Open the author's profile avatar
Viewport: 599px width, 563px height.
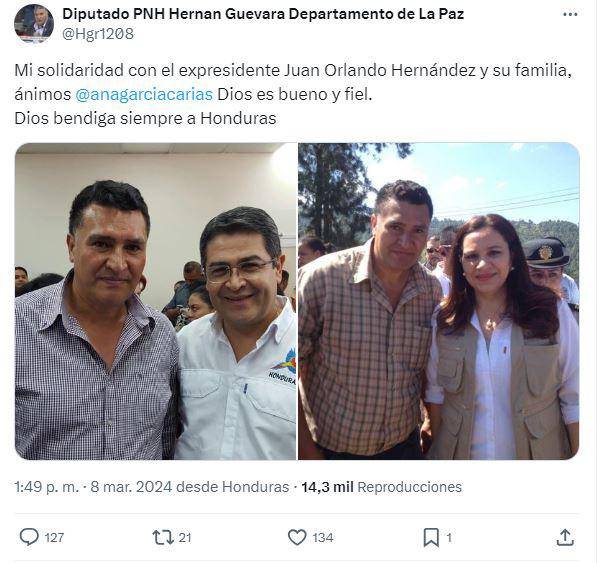click(x=34, y=23)
